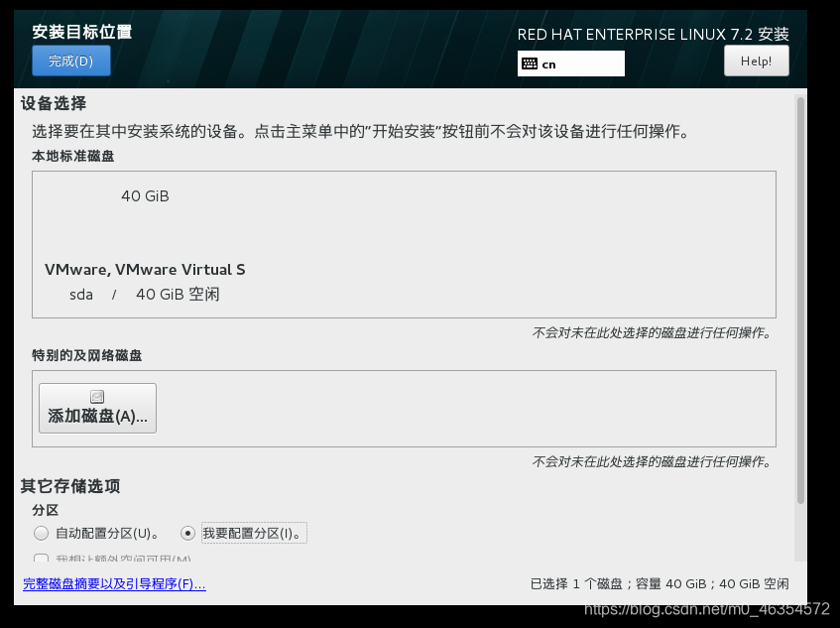The width and height of the screenshot is (840, 628).
Task: Click the cn keyboard layout field
Action: [x=570, y=63]
